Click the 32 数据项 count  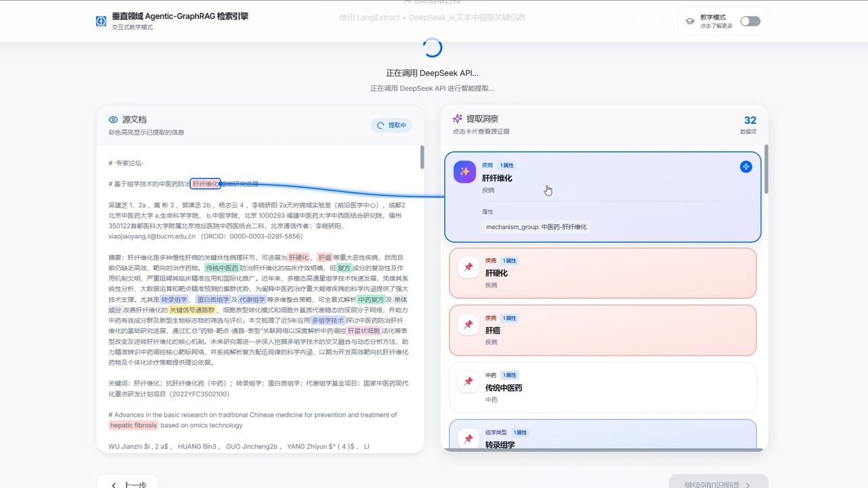pos(749,124)
